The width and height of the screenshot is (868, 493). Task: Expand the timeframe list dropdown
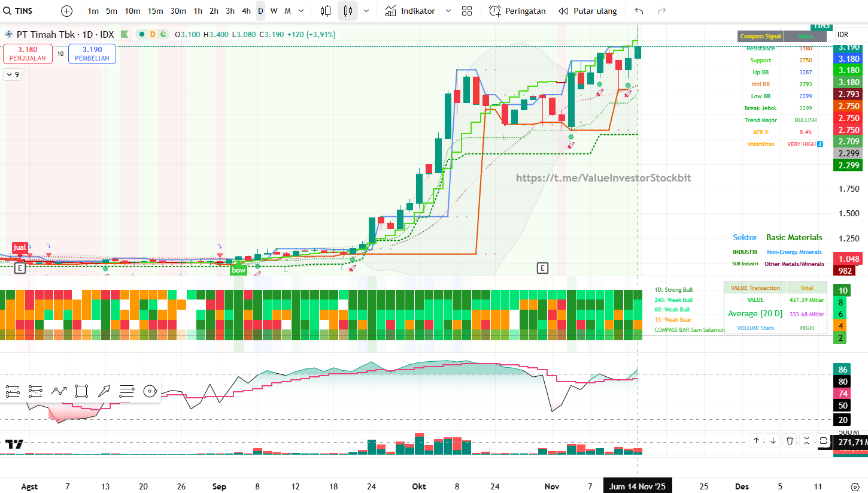tap(301, 11)
